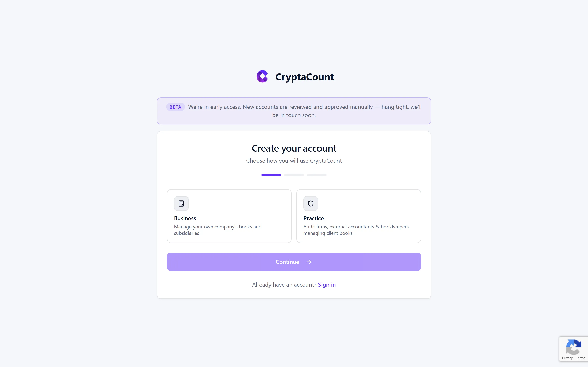The width and height of the screenshot is (588, 367).
Task: Click the shield icon on the Practice card
Action: coord(310,203)
